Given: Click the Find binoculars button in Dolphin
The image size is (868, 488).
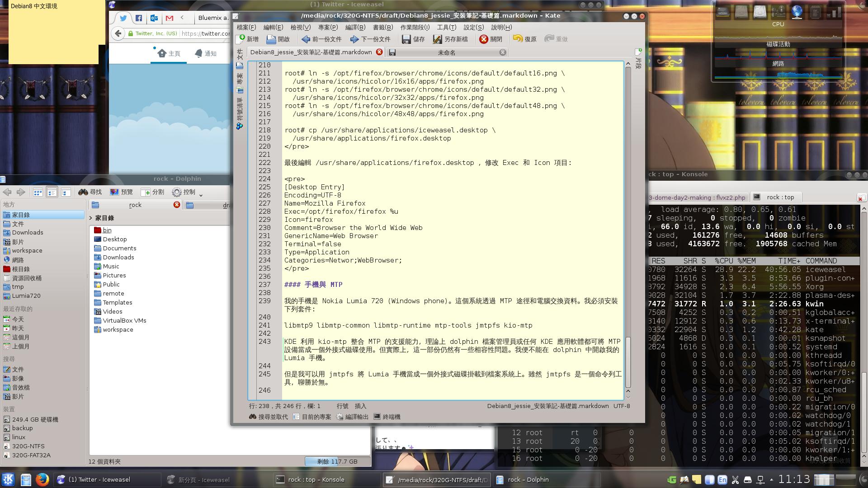Looking at the screenshot, I should 90,192.
